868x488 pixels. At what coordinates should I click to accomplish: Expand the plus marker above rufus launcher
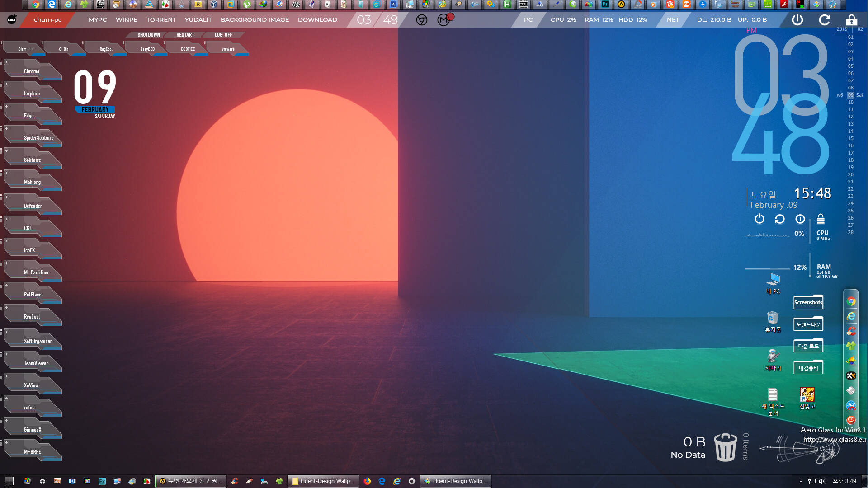pyautogui.click(x=6, y=398)
